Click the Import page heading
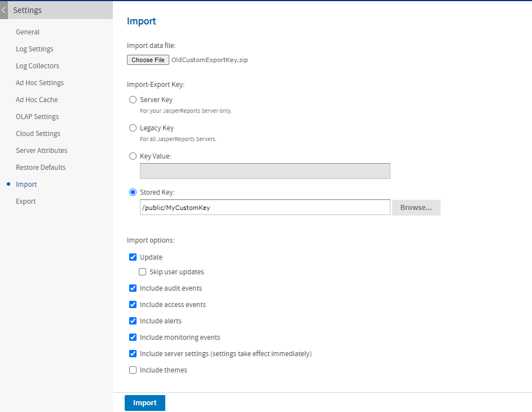532x412 pixels. [142, 21]
